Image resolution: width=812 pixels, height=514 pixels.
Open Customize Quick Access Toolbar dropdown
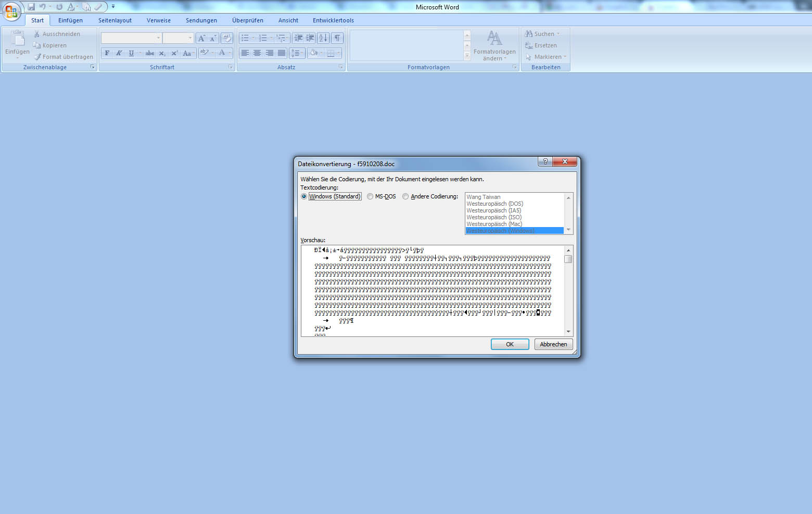pyautogui.click(x=113, y=7)
